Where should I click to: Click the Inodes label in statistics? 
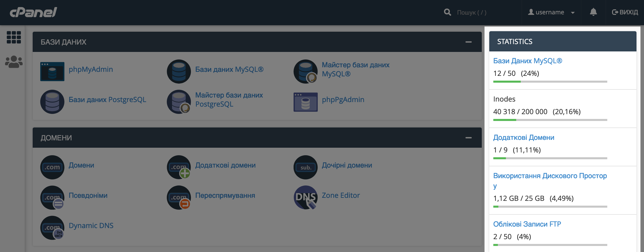[x=504, y=99]
